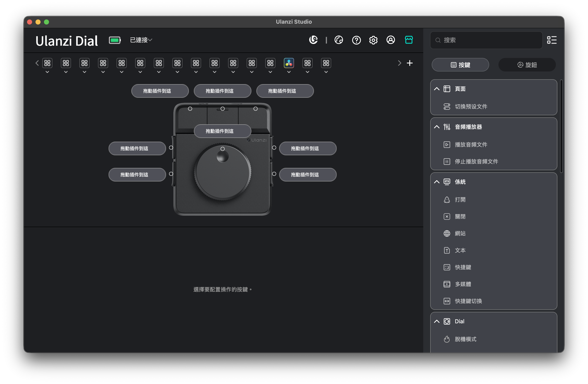Click the pause icon beside 停止播放音頻文件
Image resolution: width=588 pixels, height=384 pixels.
[x=446, y=161]
